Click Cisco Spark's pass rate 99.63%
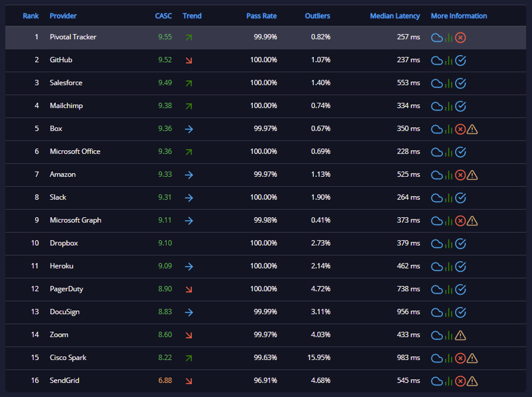 (265, 358)
